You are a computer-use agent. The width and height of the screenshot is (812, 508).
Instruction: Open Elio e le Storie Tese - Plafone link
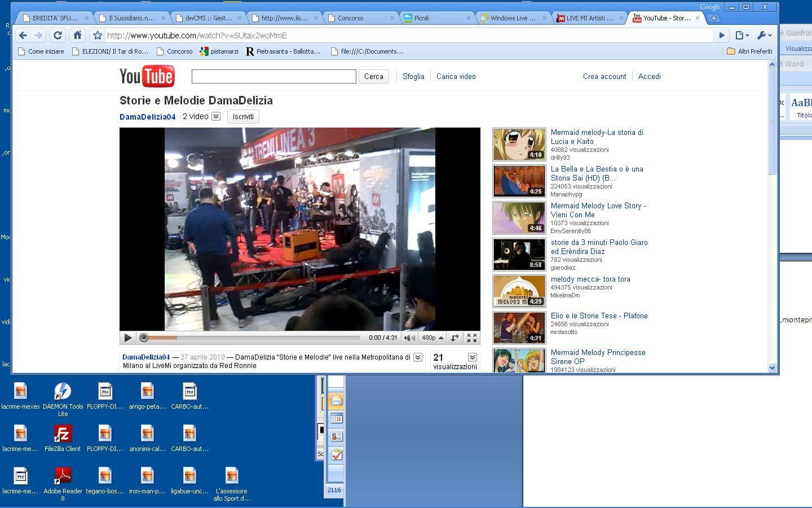point(599,316)
